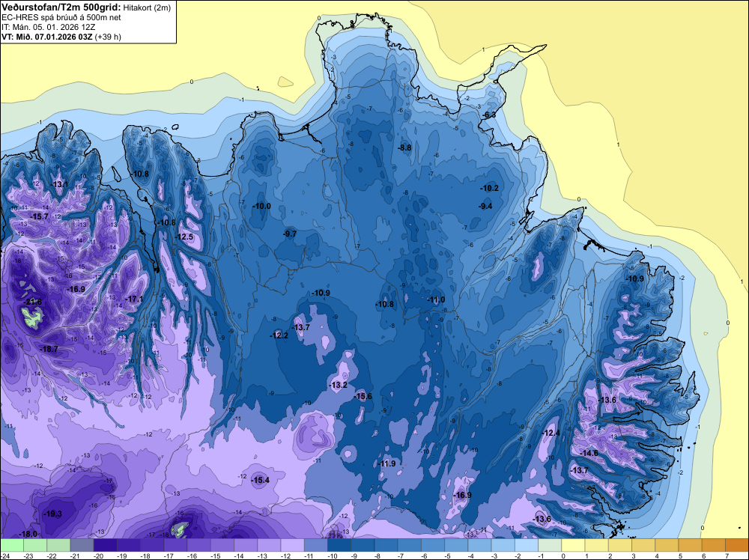Click the map title 'Veðurstofan/T2m 500grid'

[60, 7]
